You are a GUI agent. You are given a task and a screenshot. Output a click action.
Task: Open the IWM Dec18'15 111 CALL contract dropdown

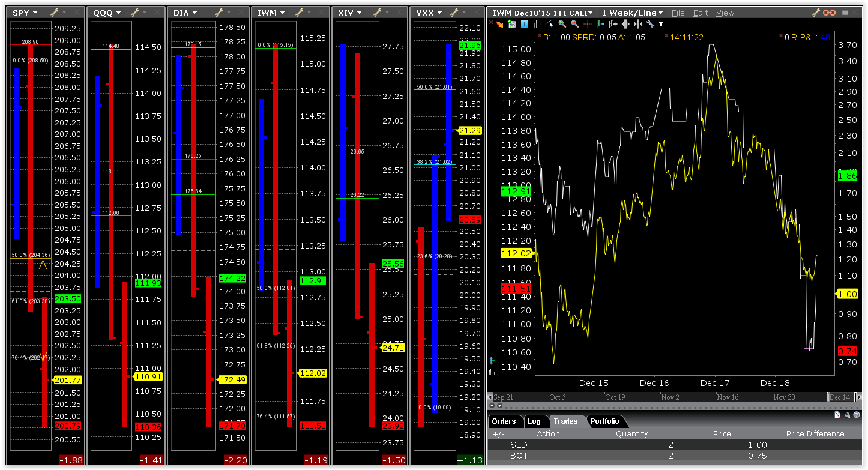(543, 13)
